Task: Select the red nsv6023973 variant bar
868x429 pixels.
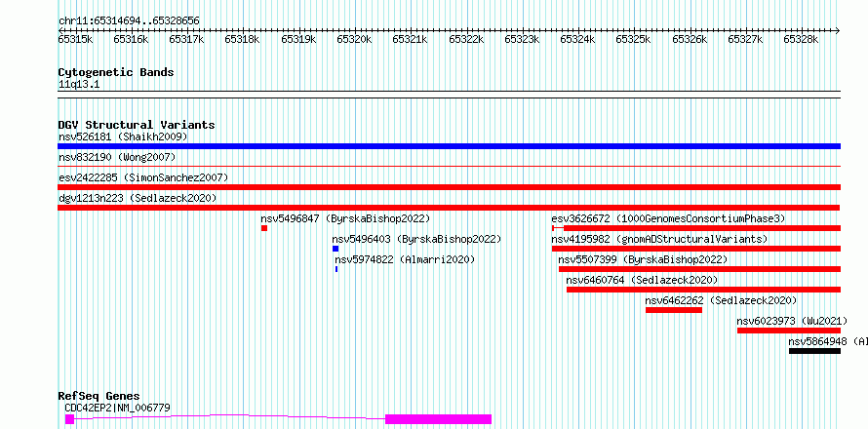Action: (x=789, y=331)
